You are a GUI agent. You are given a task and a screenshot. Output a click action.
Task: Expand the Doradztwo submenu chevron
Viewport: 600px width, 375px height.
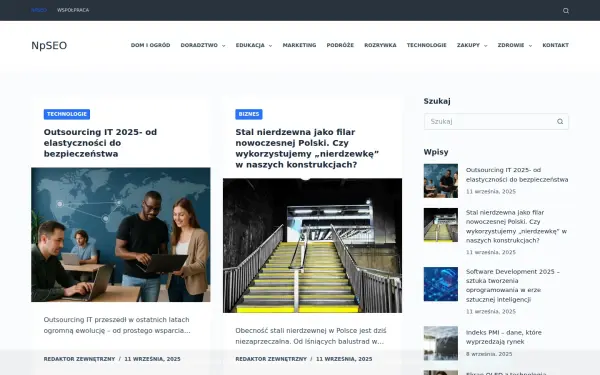point(224,46)
